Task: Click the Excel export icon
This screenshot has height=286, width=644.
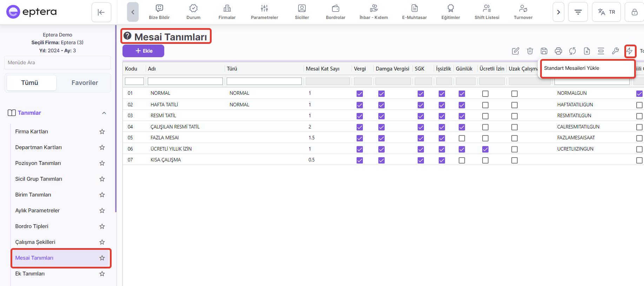Action: (x=587, y=51)
